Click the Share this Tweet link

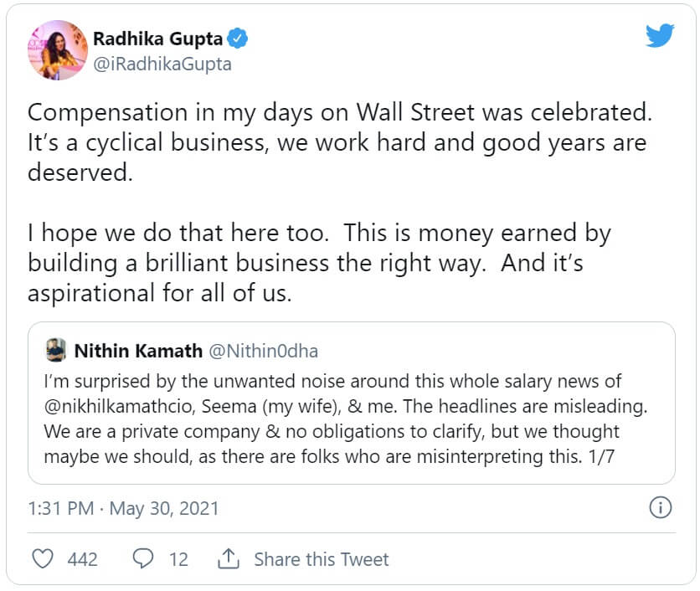(x=322, y=559)
